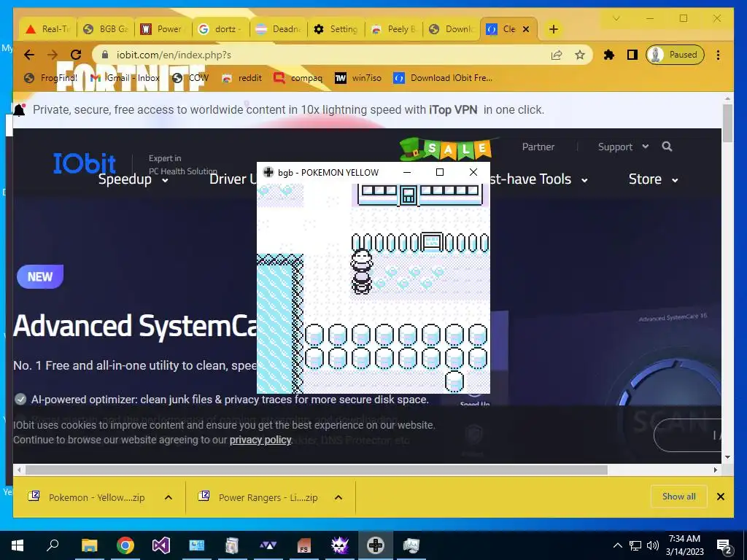Expand options for Power Rangers zip download

338,497
